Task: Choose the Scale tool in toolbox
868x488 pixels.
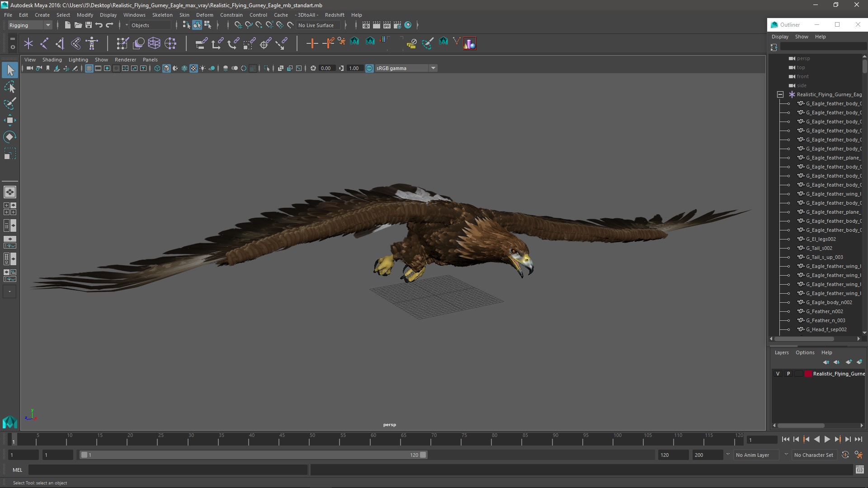Action: coord(10,154)
